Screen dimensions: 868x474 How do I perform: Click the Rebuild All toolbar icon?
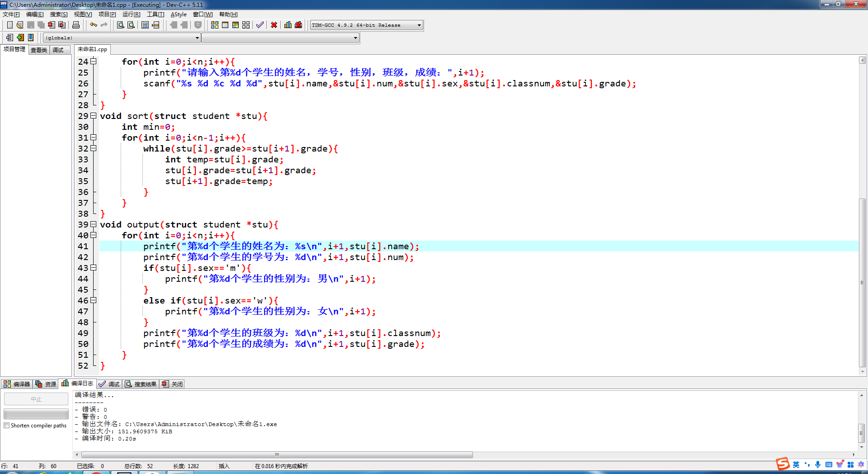click(x=246, y=25)
